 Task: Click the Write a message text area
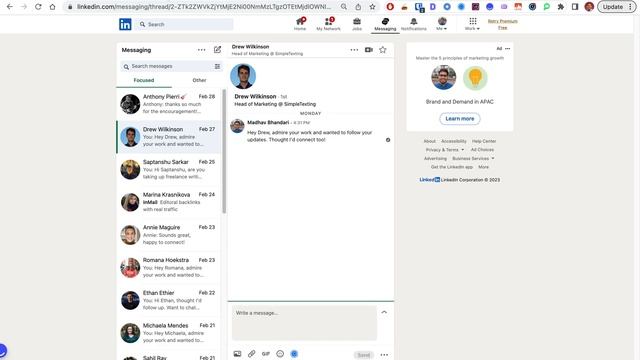click(x=304, y=323)
